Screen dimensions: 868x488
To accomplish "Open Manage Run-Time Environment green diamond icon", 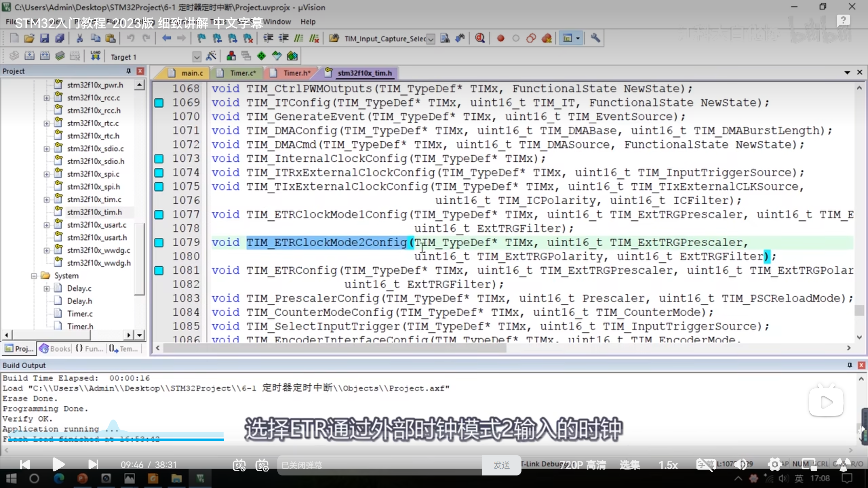I will 261,56.
